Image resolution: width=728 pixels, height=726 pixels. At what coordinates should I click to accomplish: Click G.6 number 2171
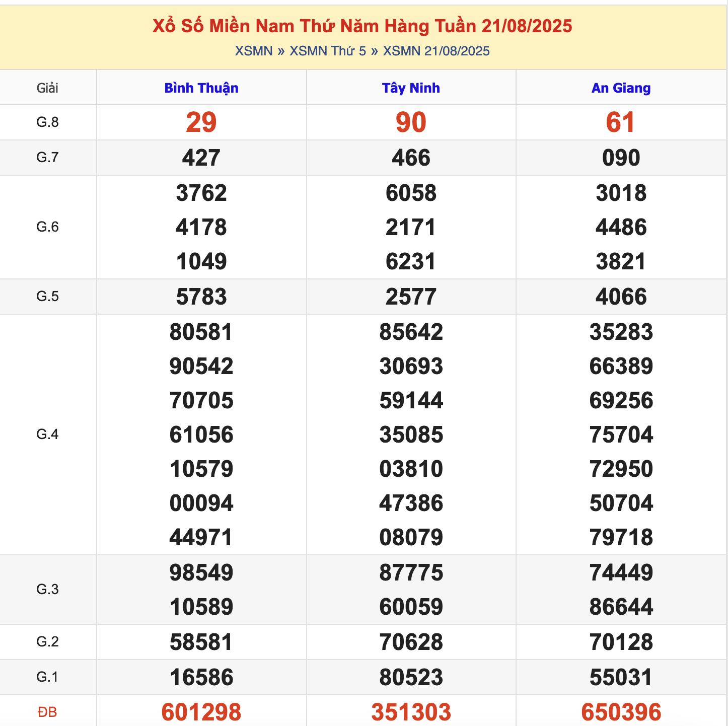tap(411, 227)
